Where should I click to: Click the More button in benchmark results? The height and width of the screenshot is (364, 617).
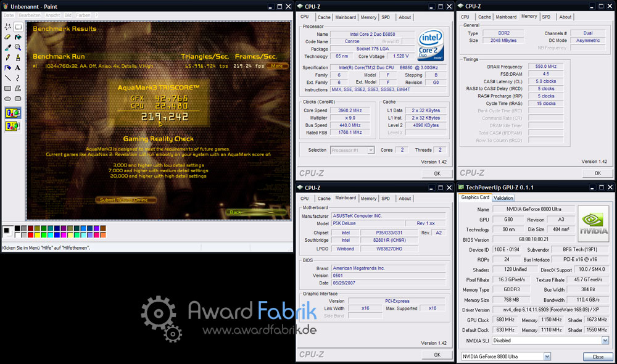[277, 66]
